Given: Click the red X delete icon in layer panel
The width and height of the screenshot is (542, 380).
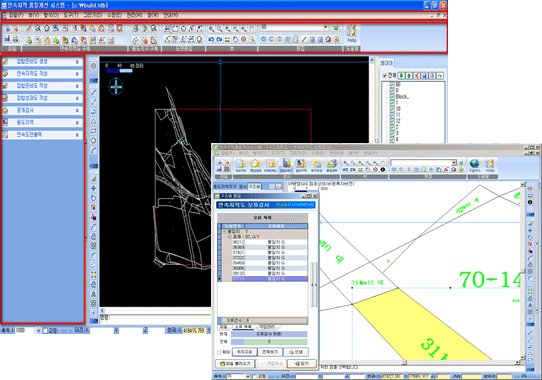Looking at the screenshot, I should (x=417, y=75).
